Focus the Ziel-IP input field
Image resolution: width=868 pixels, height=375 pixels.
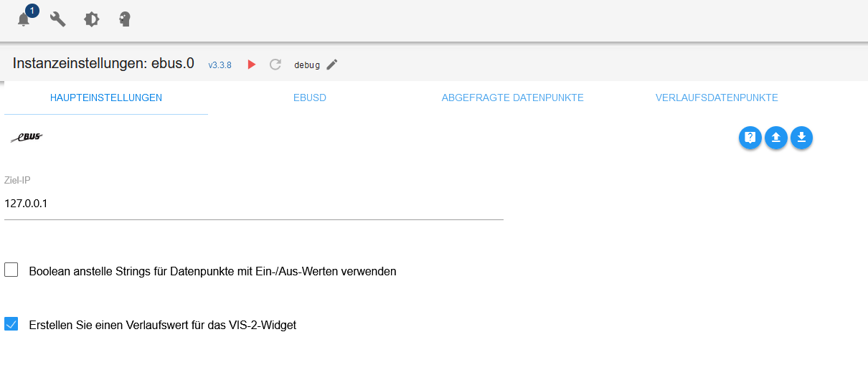[253, 204]
